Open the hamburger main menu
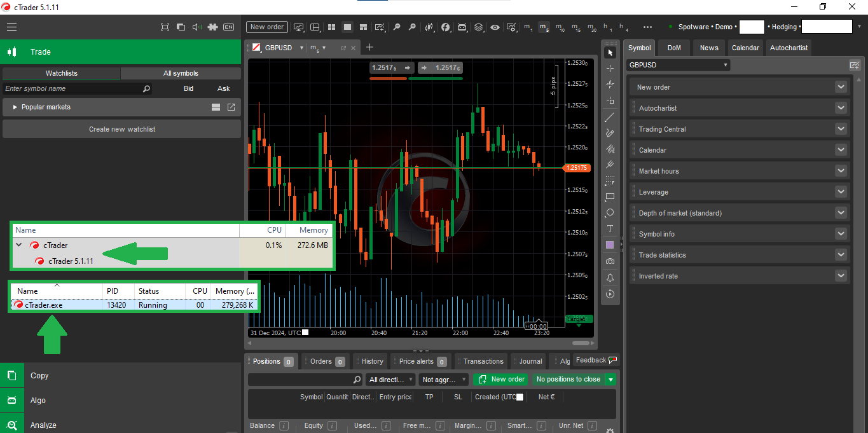The width and height of the screenshot is (868, 433). pos(11,27)
